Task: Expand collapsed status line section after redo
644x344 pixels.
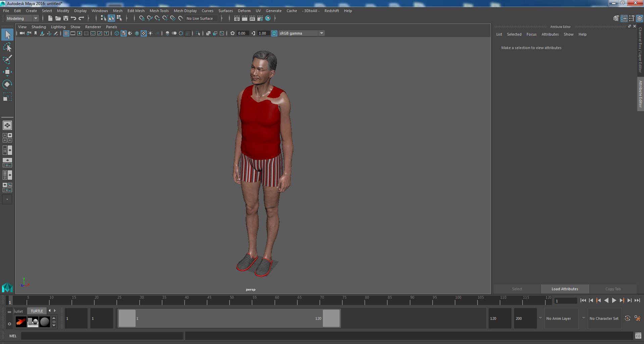Action: point(89,18)
